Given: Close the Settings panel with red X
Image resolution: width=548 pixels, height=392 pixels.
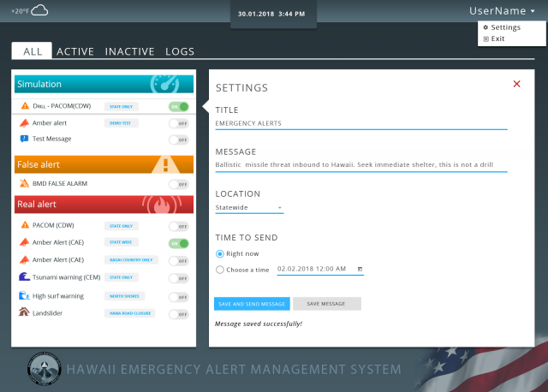Looking at the screenshot, I should coord(516,84).
